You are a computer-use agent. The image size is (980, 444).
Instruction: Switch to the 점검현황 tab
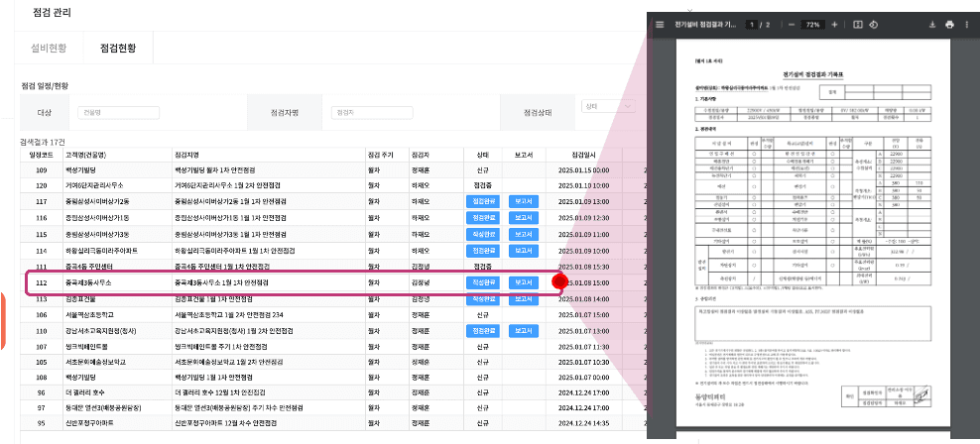click(x=118, y=49)
